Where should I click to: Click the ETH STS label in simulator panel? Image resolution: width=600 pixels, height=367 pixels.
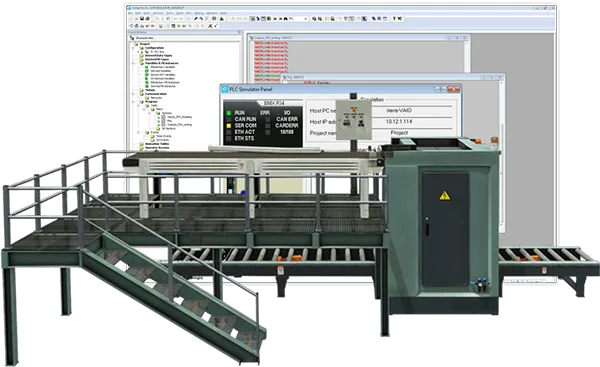coord(244,138)
